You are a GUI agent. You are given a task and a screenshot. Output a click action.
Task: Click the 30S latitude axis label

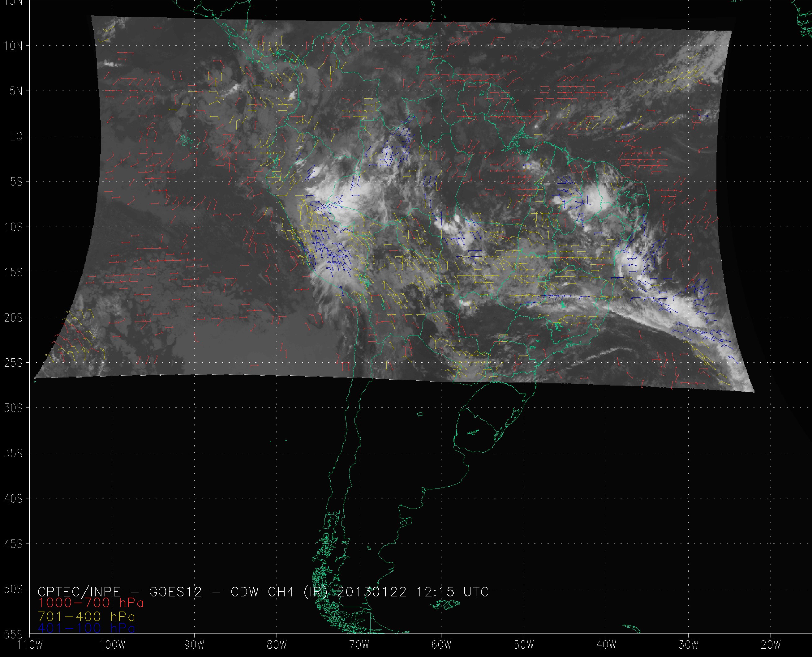[x=13, y=408]
